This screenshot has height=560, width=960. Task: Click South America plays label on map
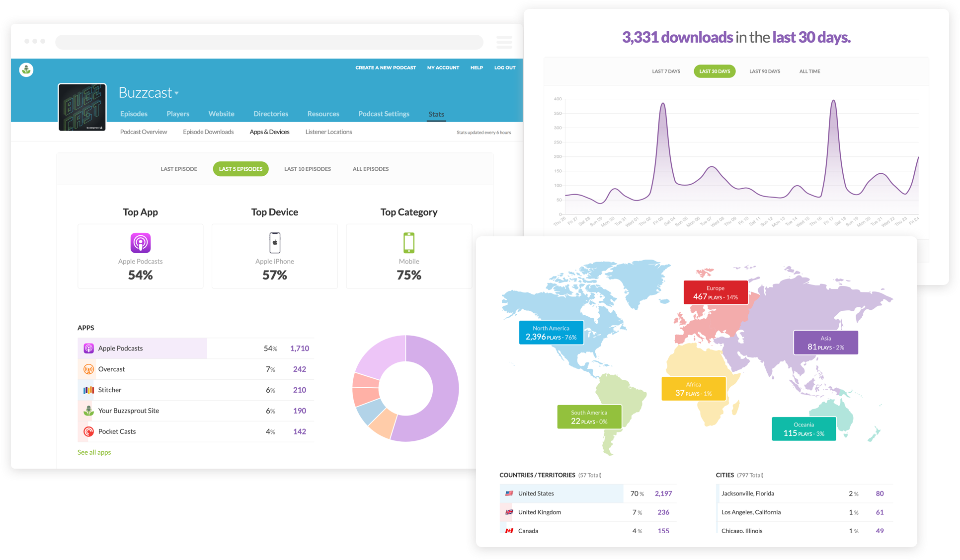(589, 417)
